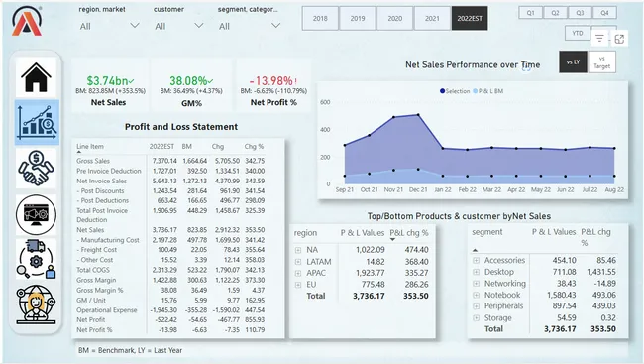The image size is (644, 364).
Task: Click the Sep 21 Selection data point
Action: [x=345, y=145]
